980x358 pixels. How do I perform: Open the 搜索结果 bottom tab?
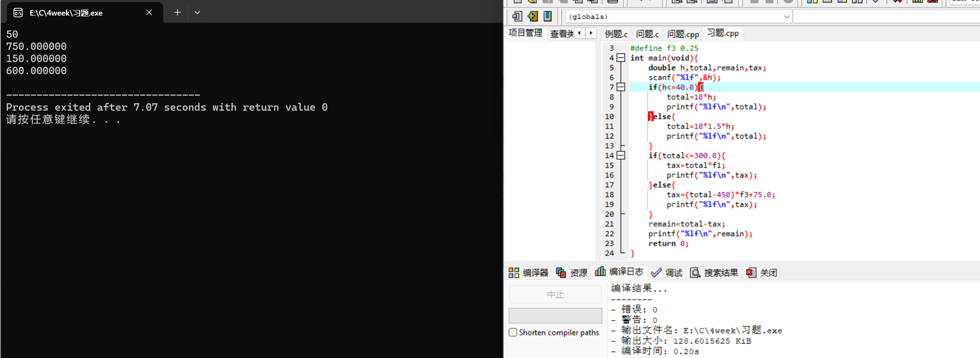click(x=714, y=273)
